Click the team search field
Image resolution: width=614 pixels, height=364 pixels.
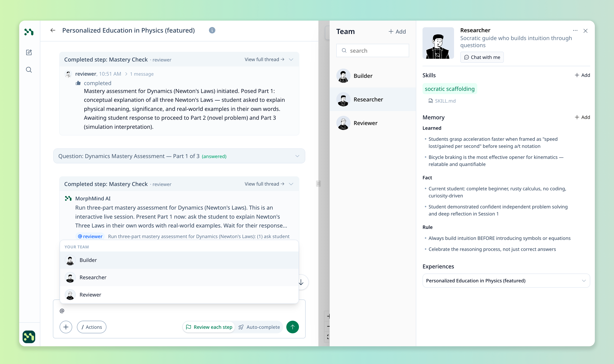(x=373, y=50)
